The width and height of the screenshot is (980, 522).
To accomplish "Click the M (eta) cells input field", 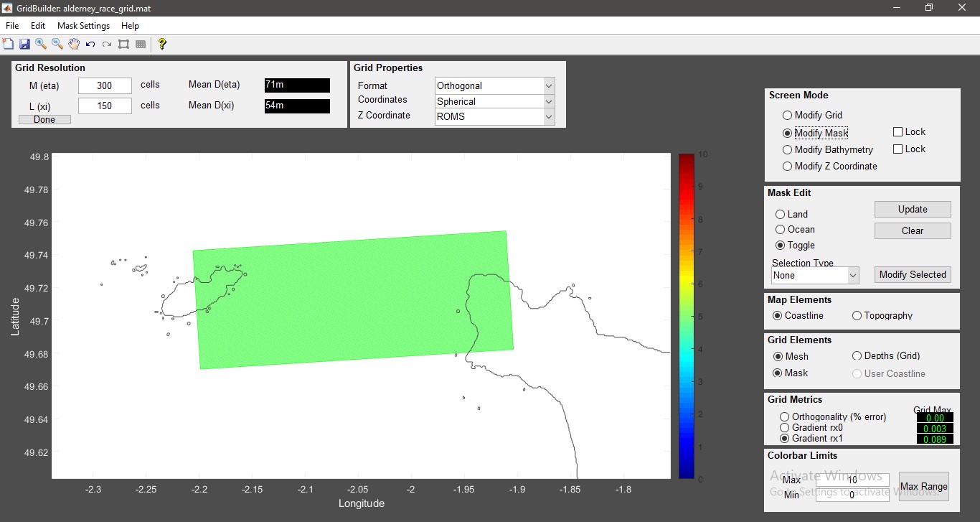I will coord(105,85).
